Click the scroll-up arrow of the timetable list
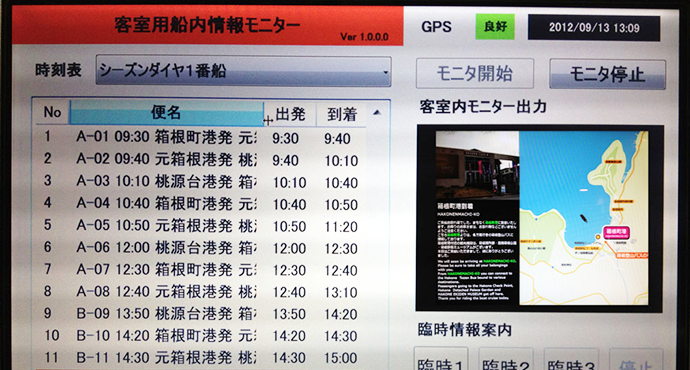Viewport: 690px width, 370px height. pyautogui.click(x=377, y=113)
